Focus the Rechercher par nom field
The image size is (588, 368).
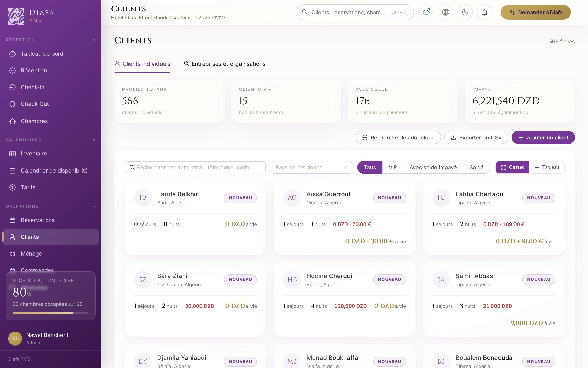pos(195,167)
